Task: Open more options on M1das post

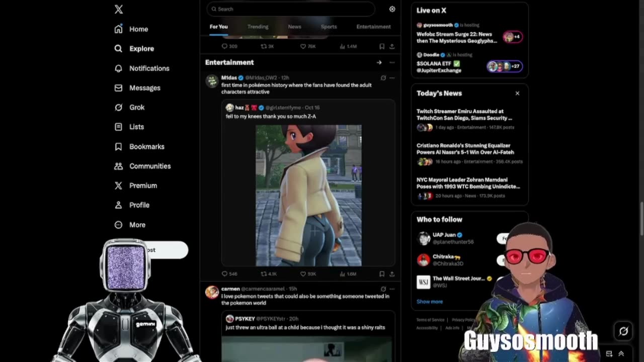Action: tap(392, 78)
